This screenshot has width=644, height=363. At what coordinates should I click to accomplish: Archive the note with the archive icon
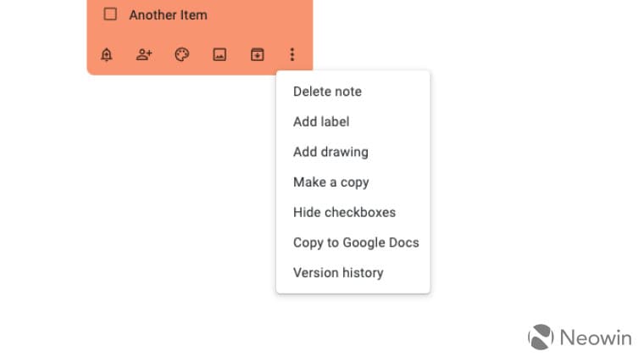(x=258, y=54)
